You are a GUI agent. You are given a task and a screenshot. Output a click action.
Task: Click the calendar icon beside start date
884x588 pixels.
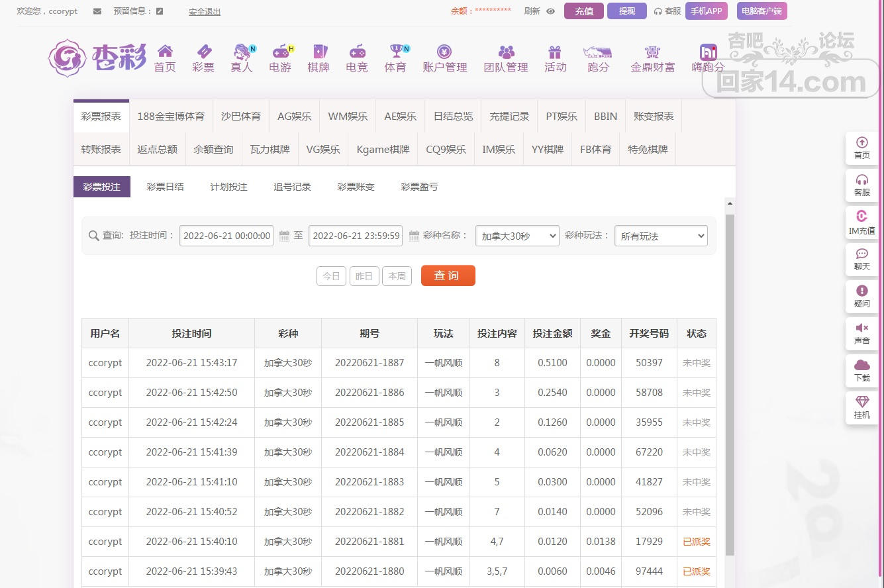pyautogui.click(x=284, y=236)
